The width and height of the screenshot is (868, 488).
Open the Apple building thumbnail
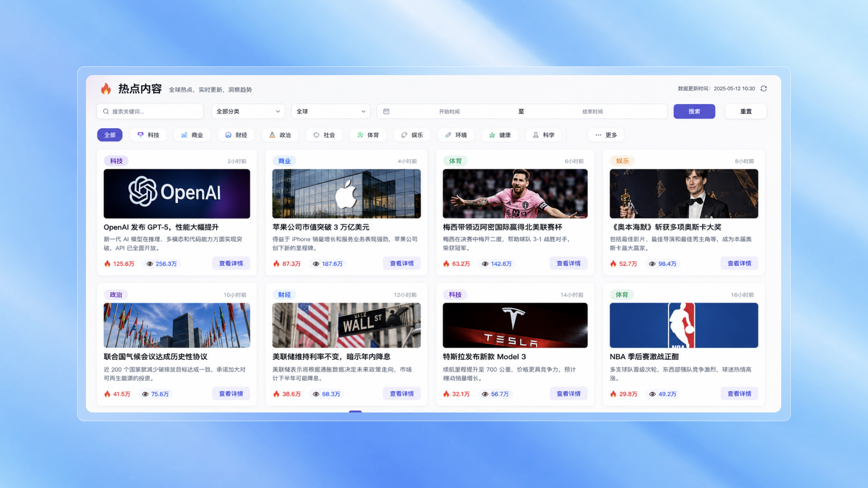pyautogui.click(x=346, y=194)
